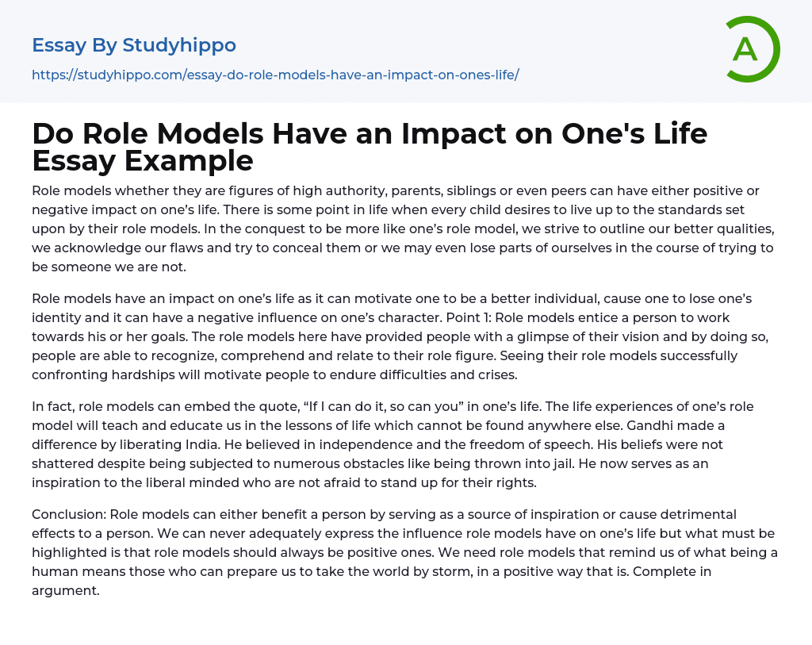
Task: Click the "Essay By Studyhippo" heading
Action: pyautogui.click(x=134, y=45)
